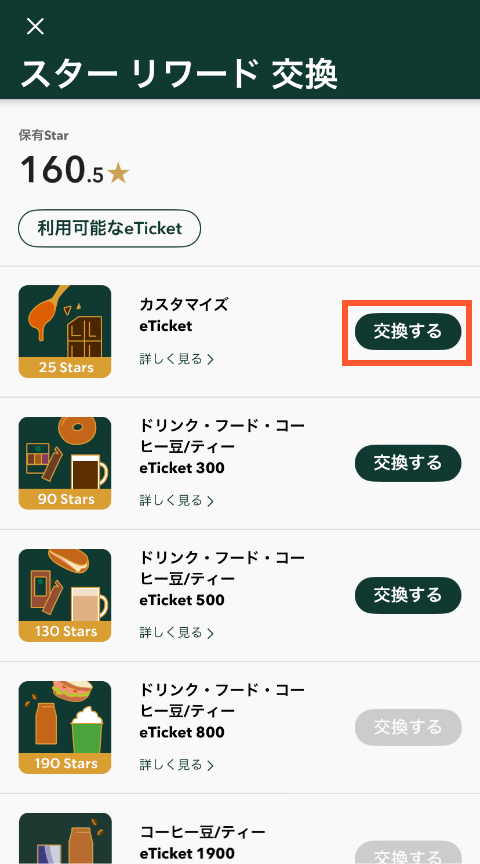Tap the greyed-out 交換する for eTicket 1900
Image resolution: width=480 pixels, height=864 pixels.
tap(408, 853)
